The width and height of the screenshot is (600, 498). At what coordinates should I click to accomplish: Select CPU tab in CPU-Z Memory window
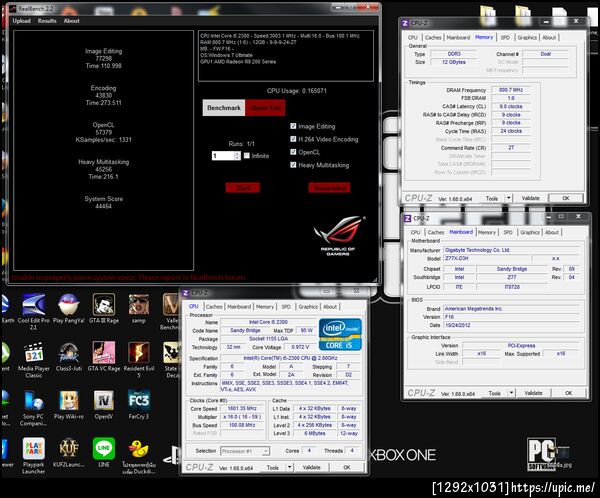click(x=412, y=38)
